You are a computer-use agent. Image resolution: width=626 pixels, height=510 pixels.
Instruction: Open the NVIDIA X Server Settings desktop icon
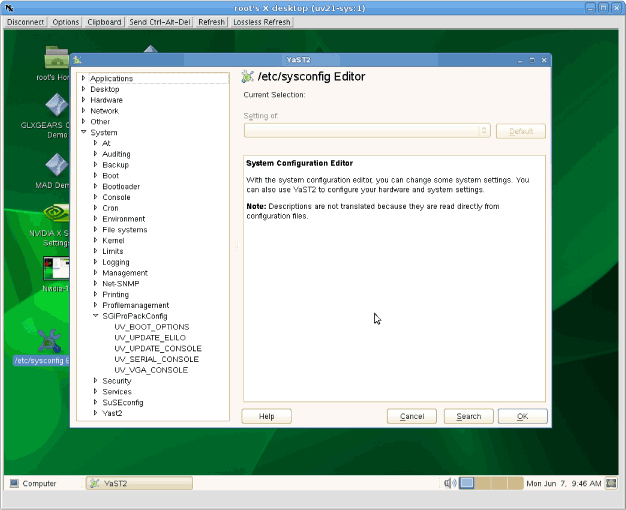[57, 213]
